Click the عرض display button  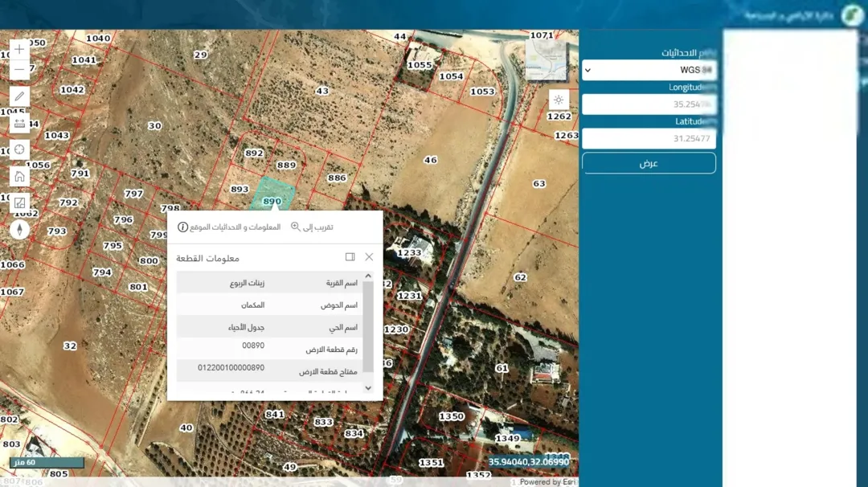pyautogui.click(x=649, y=163)
